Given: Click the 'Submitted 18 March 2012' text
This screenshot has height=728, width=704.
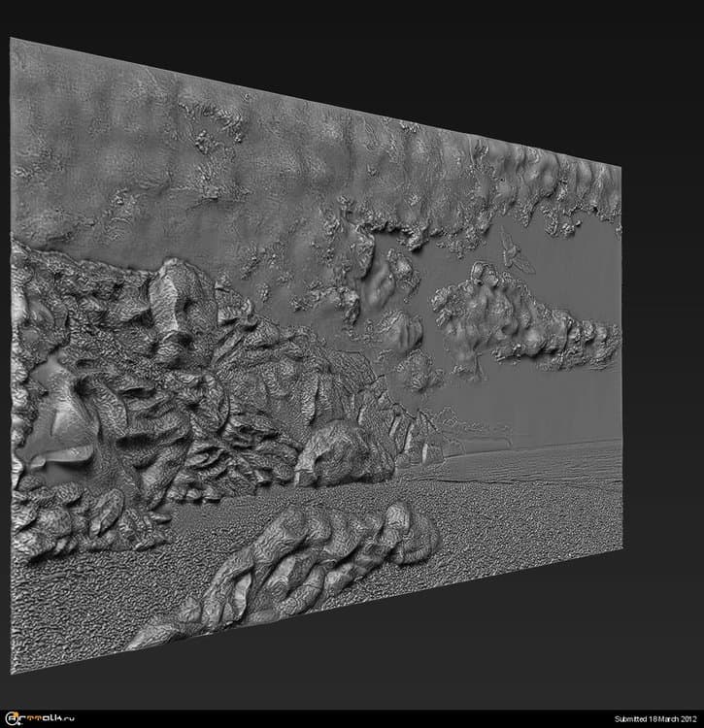Looking at the screenshot, I should [x=655, y=718].
